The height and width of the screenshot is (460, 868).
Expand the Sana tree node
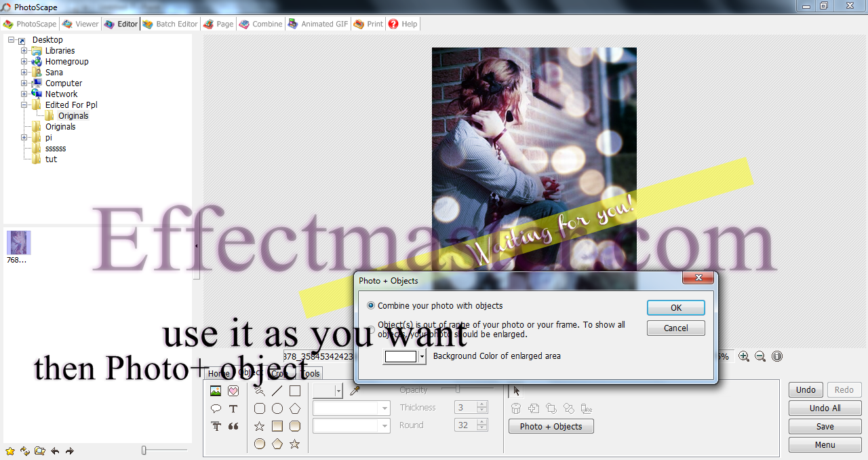pyautogui.click(x=24, y=73)
